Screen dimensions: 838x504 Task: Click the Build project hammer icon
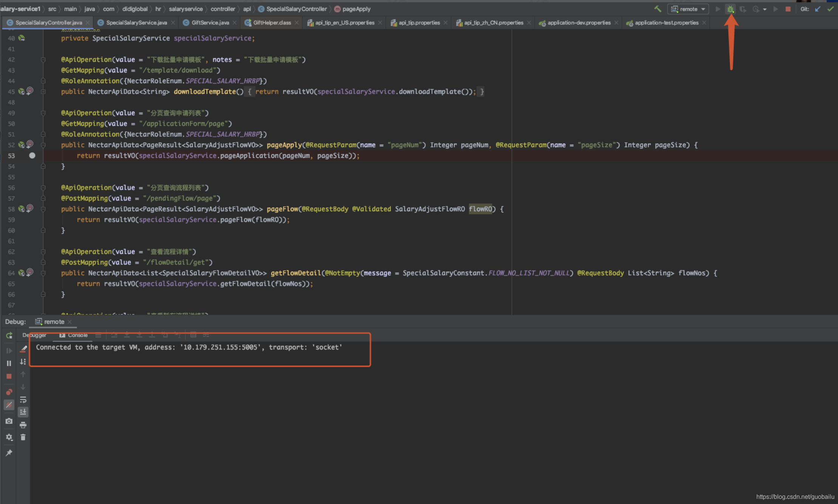(657, 9)
